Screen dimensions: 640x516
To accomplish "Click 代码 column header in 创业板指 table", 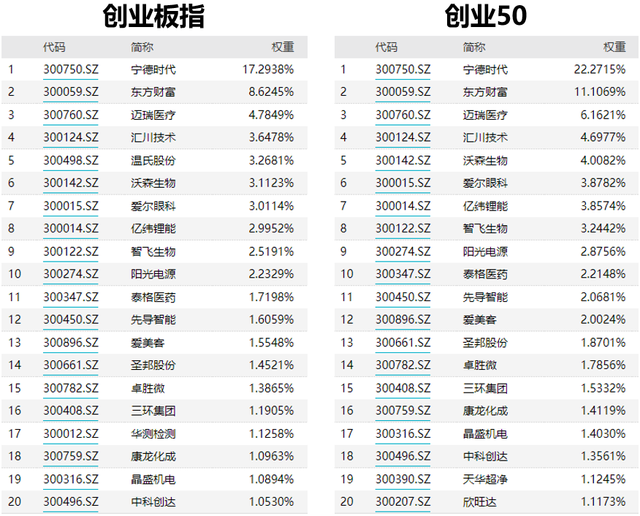I will click(54, 47).
